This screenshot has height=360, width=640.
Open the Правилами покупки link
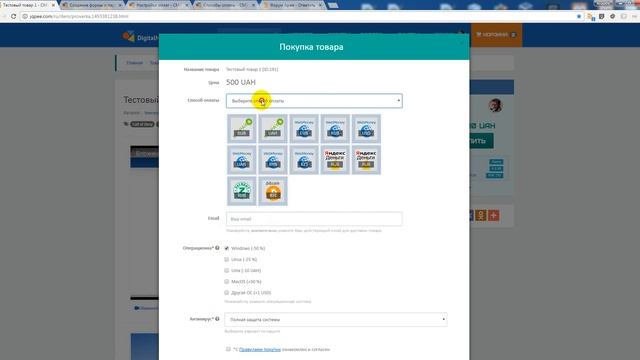click(260, 349)
